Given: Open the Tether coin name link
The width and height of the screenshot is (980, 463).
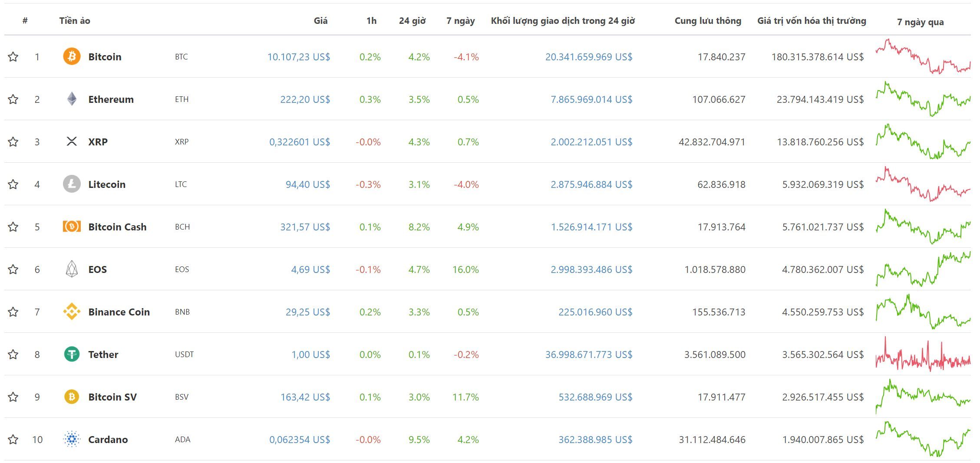Looking at the screenshot, I should click(103, 354).
